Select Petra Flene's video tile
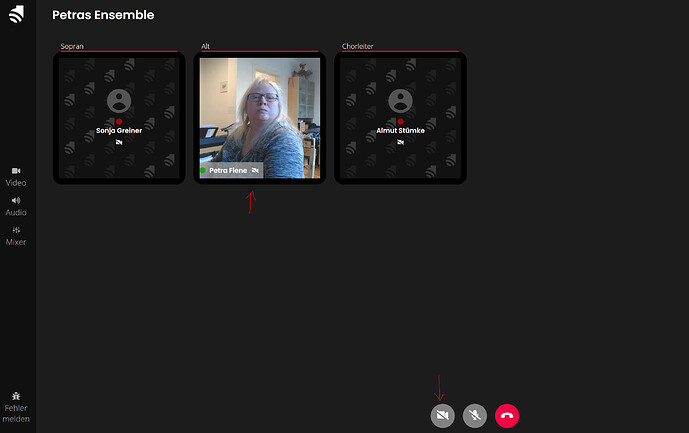Viewport: 689px width, 433px height. click(x=260, y=118)
